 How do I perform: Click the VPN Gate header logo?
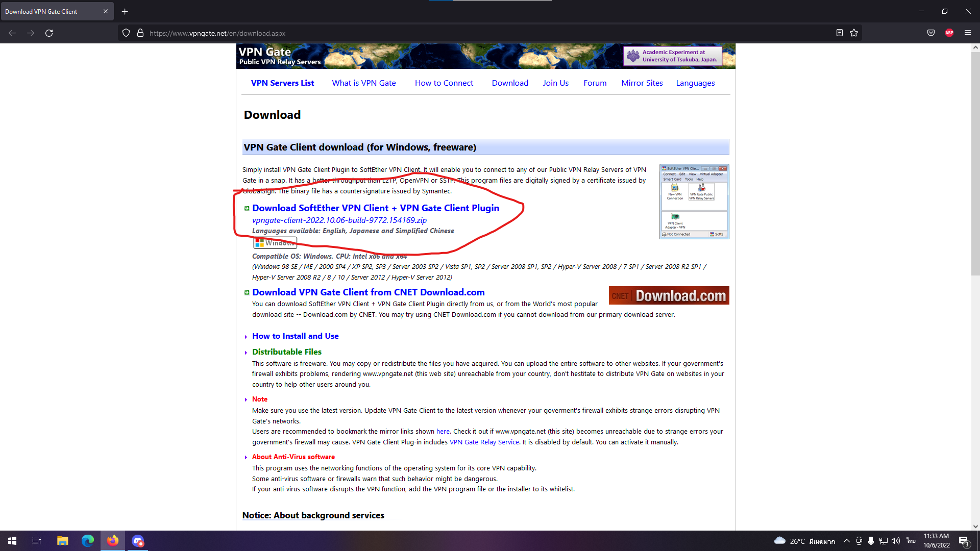(x=280, y=56)
